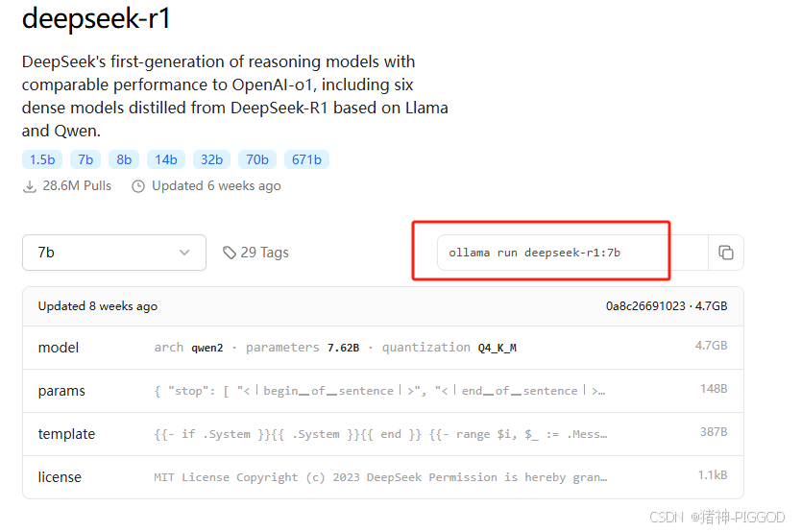Click the ollama run deepseek-r1:7b command field
Screen dimensions: 801x532
point(572,253)
